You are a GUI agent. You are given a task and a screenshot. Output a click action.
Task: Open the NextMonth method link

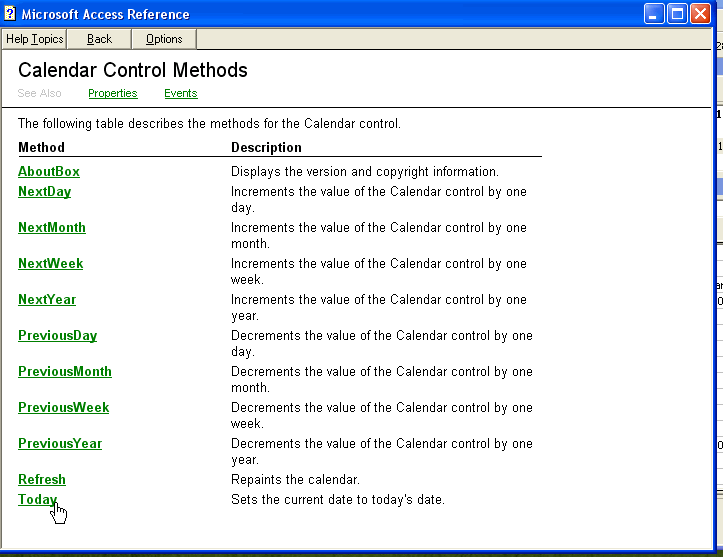(x=52, y=228)
